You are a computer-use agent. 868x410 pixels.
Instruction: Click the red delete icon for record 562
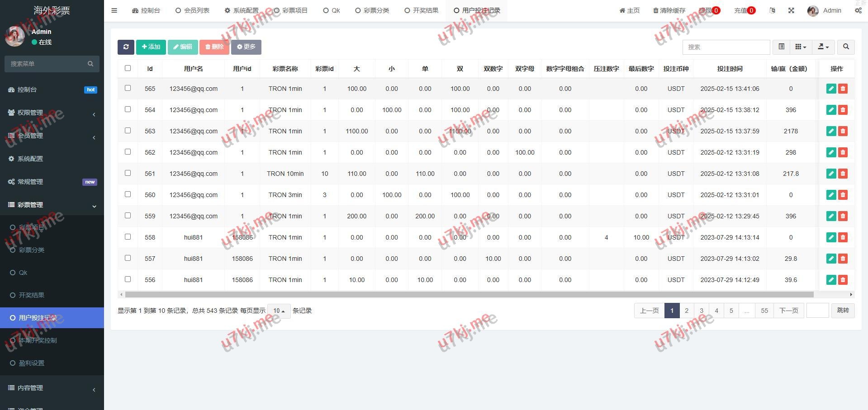[843, 153]
